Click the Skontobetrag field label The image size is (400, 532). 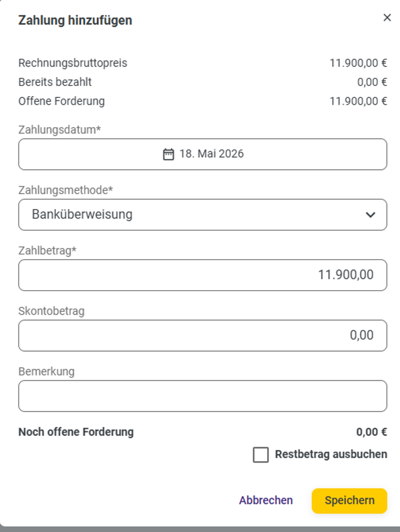click(51, 311)
